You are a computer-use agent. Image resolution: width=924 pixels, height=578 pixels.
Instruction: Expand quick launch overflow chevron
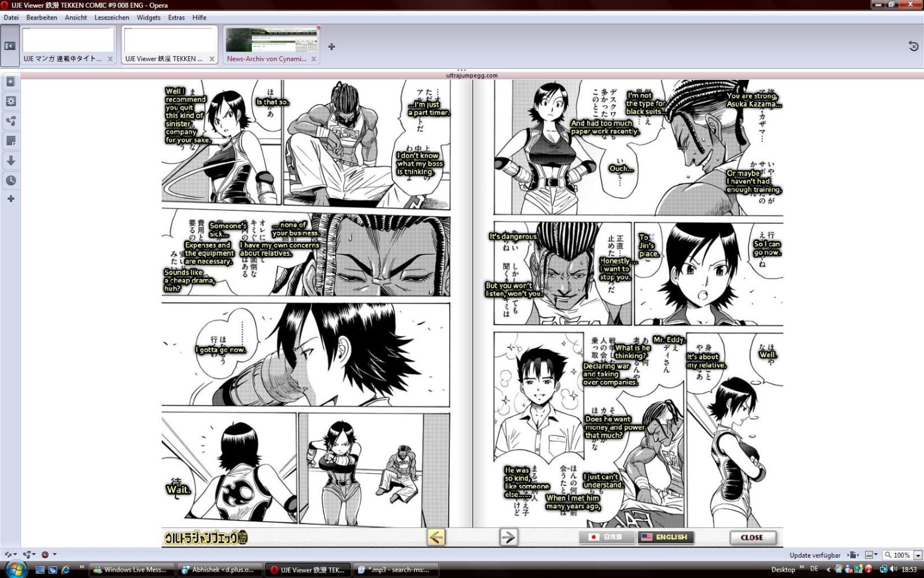coord(81,566)
